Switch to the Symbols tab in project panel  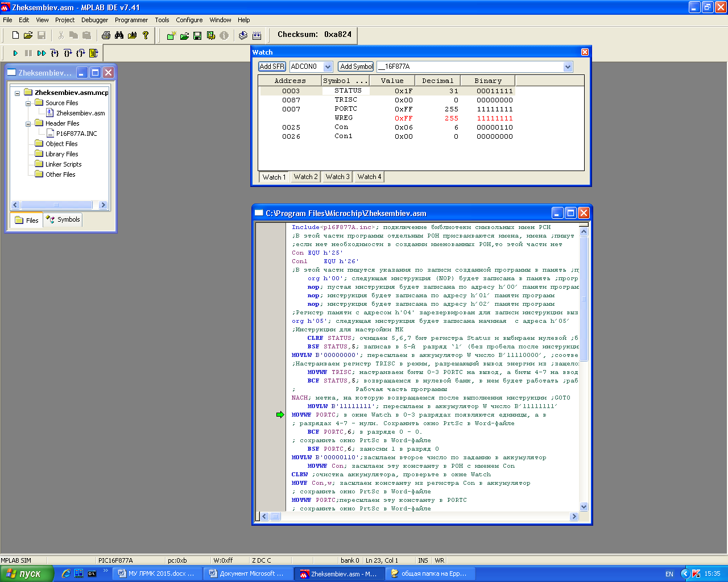point(64,219)
